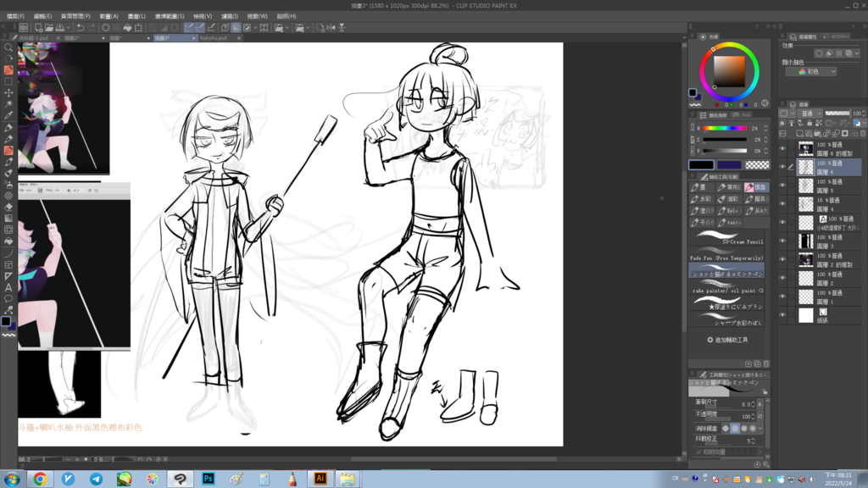This screenshot has width=868, height=488.
Task: Click the Undo arrow in the command bar
Action: 81,27
